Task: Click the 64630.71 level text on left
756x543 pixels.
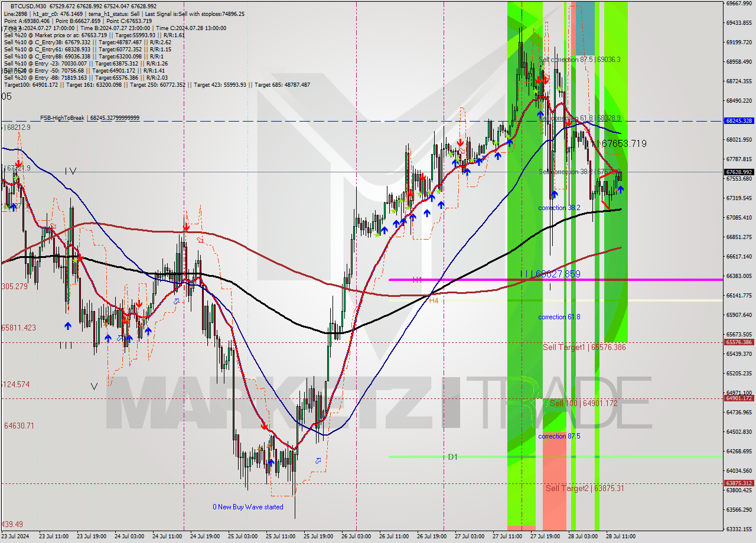Action: (x=19, y=426)
